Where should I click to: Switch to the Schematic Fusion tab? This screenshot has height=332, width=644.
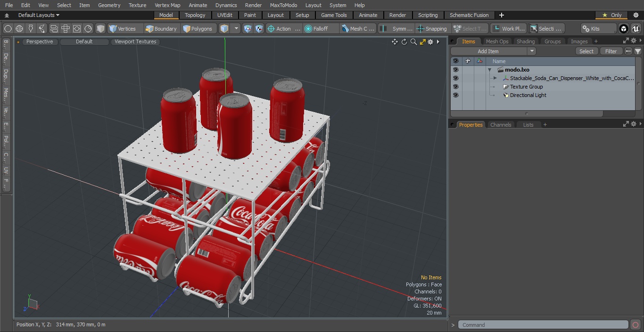pos(469,15)
